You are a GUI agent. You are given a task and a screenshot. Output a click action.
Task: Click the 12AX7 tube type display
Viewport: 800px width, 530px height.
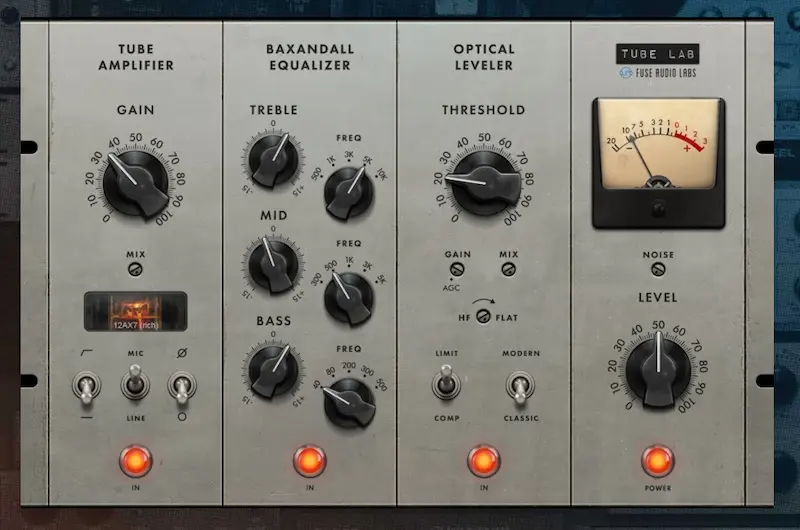[135, 311]
